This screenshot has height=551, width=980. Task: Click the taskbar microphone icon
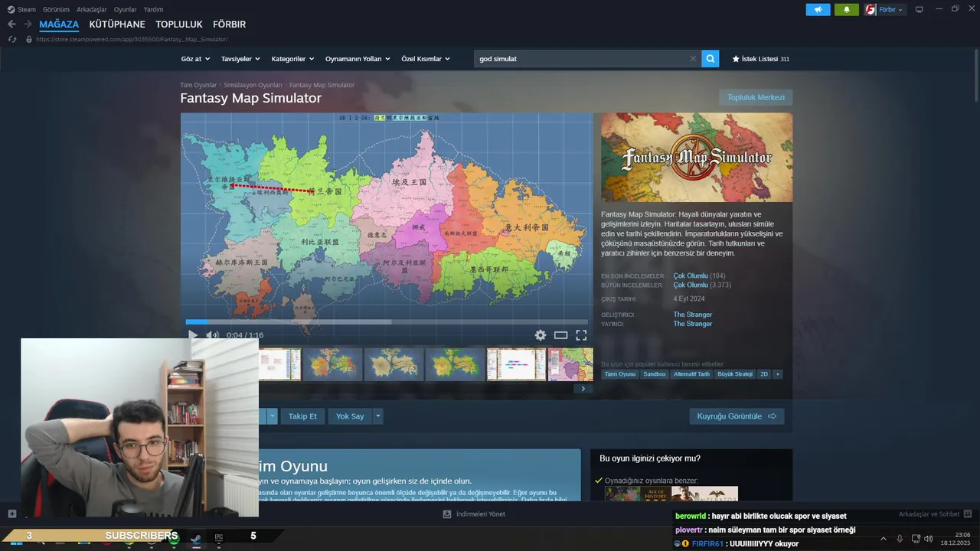point(900,539)
